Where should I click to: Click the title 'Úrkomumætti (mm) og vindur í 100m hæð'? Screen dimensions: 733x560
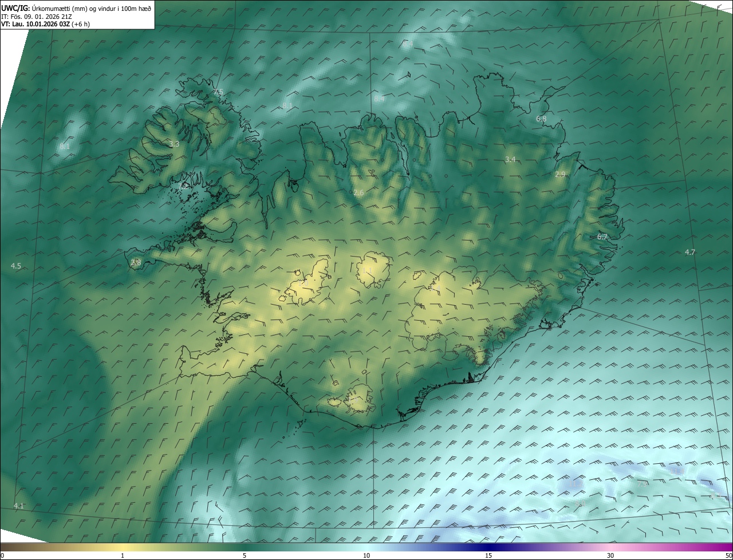(90, 8)
